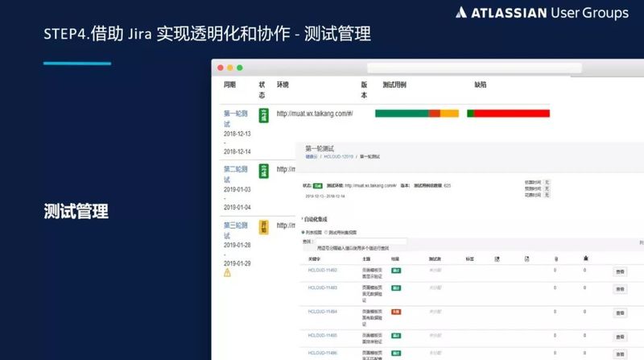Click the test case progress bar for 第一轮测试
This screenshot has height=360, width=644.
pos(417,114)
